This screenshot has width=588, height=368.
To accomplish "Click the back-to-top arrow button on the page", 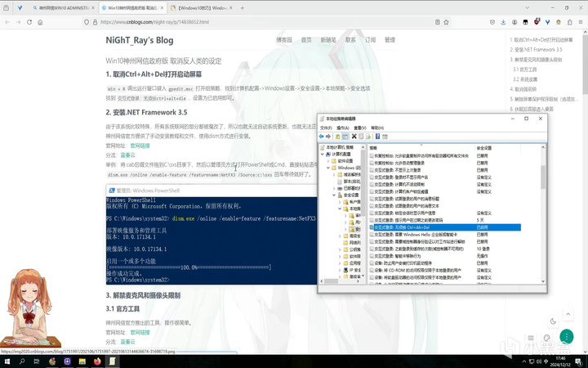I will (x=568, y=314).
